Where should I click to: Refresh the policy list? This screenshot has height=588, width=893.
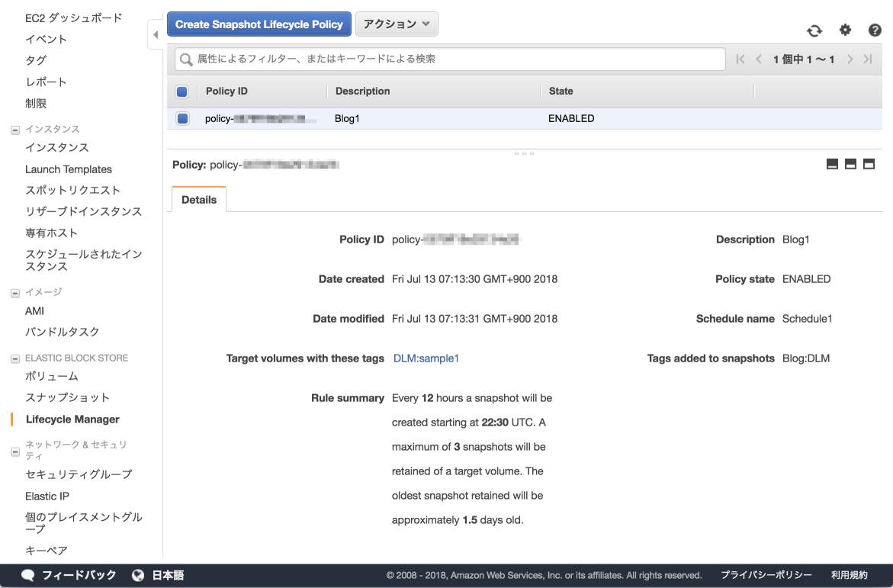(814, 31)
